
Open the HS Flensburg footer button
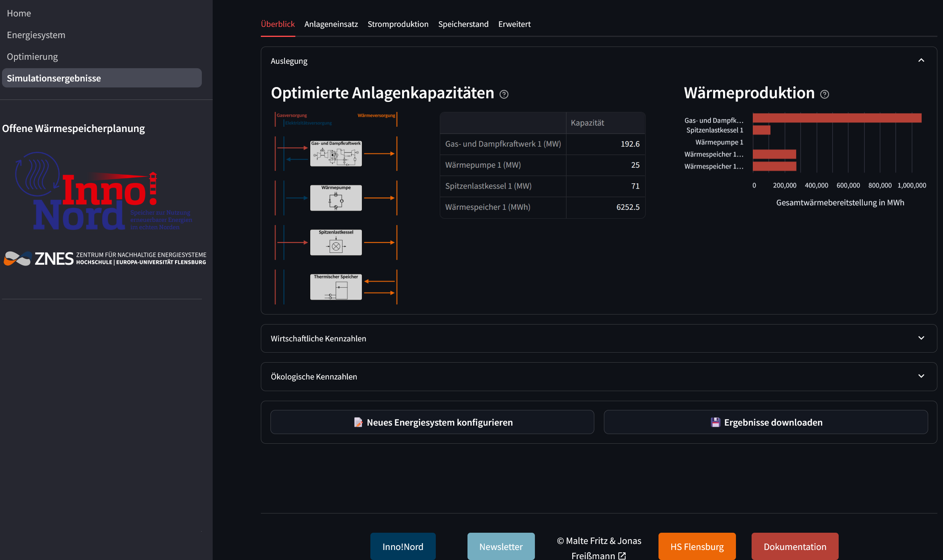tap(697, 546)
